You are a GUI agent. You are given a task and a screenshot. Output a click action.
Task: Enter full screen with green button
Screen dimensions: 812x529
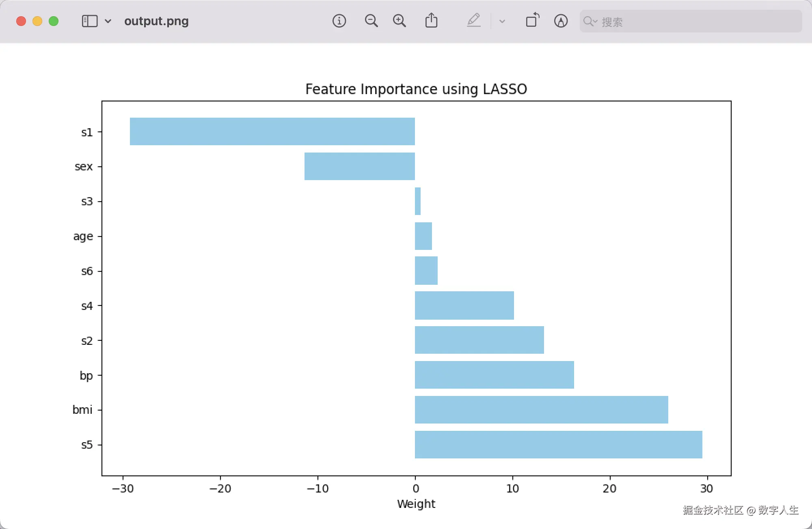54,21
